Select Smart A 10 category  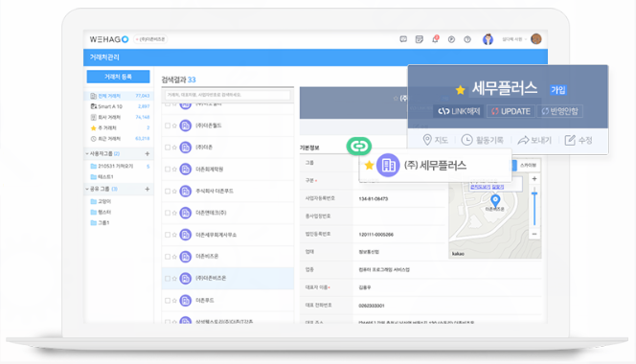click(x=119, y=106)
